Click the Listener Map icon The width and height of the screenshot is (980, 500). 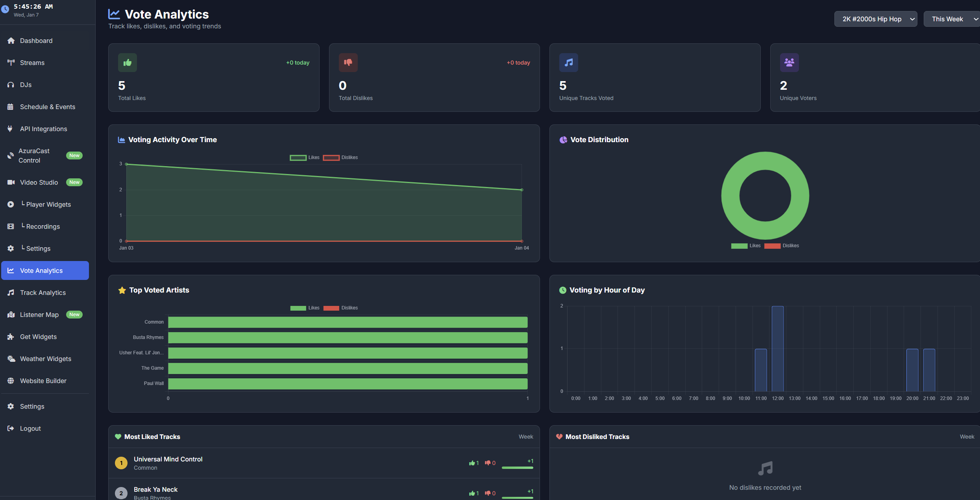[x=11, y=315]
